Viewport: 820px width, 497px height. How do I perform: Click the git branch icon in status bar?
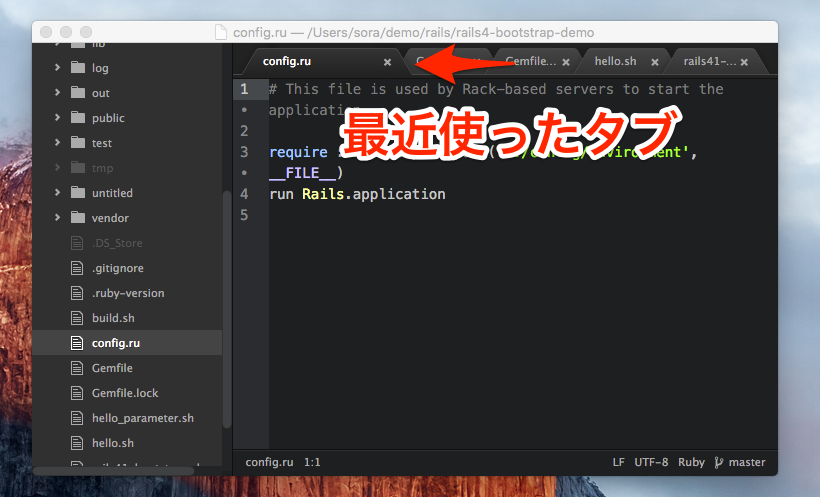click(719, 462)
